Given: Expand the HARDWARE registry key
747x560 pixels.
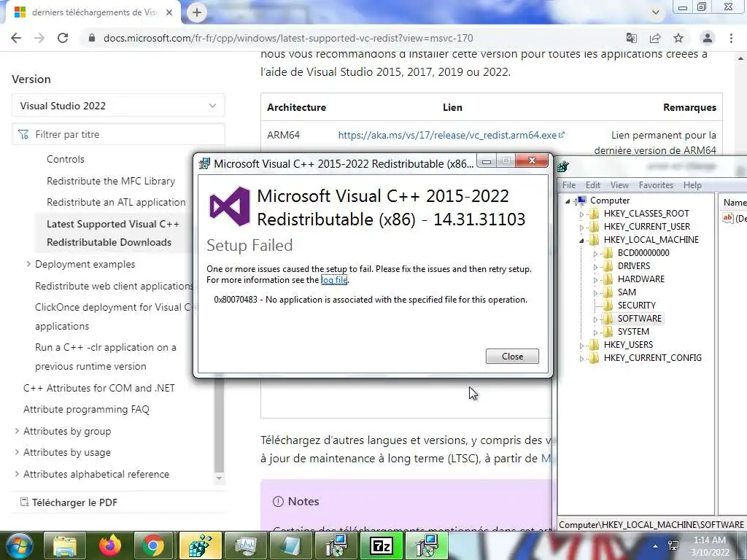Looking at the screenshot, I should 595,280.
